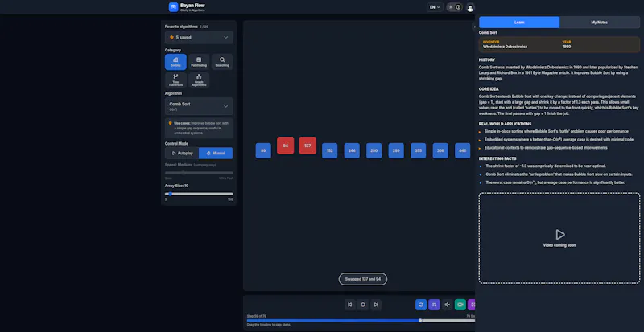The height and width of the screenshot is (332, 644).
Task: Click the HISTORY section heading
Action: tap(487, 60)
